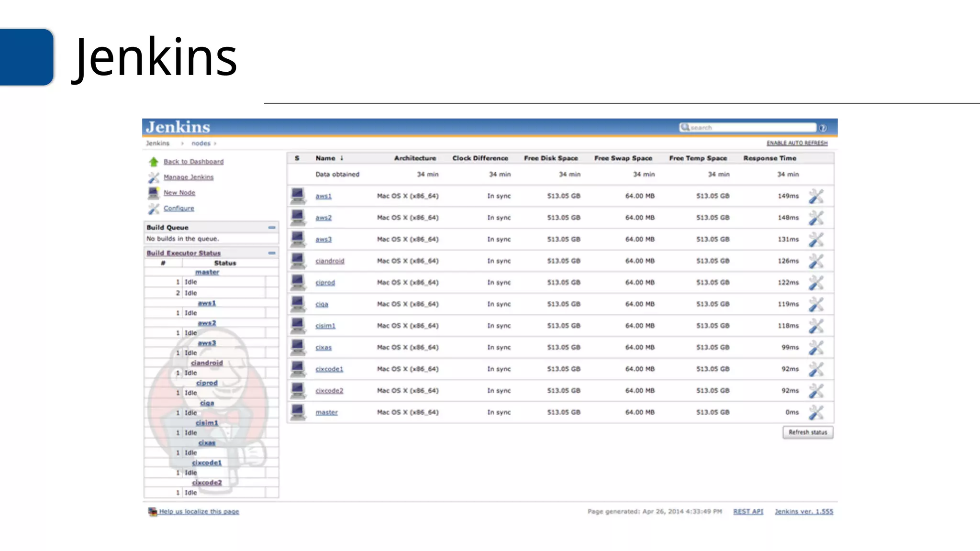Collapse the Build Executor Status panel

pyautogui.click(x=272, y=253)
